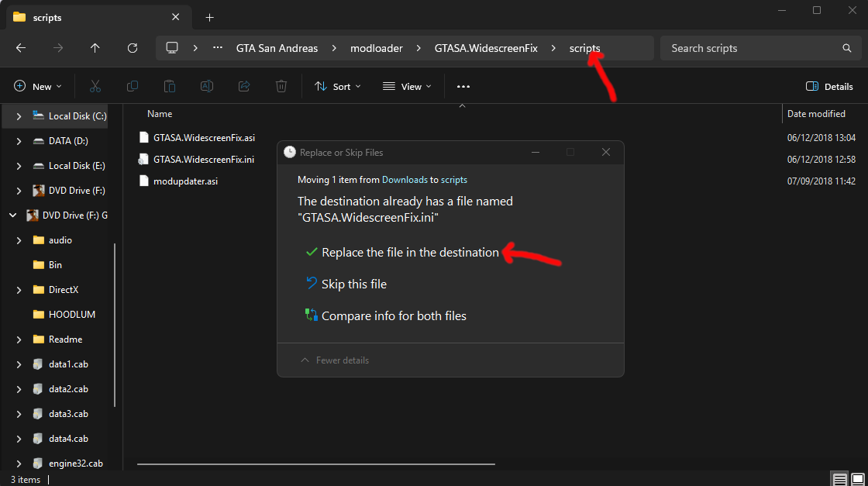The image size is (868, 486).
Task: Open the See more toolbar options
Action: [x=463, y=86]
